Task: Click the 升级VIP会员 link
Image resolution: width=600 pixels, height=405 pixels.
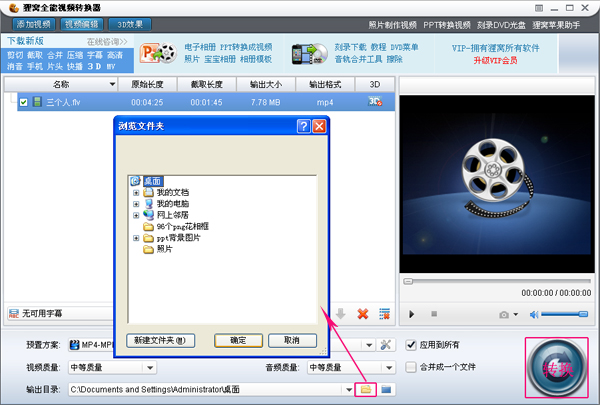Action: 496,60
